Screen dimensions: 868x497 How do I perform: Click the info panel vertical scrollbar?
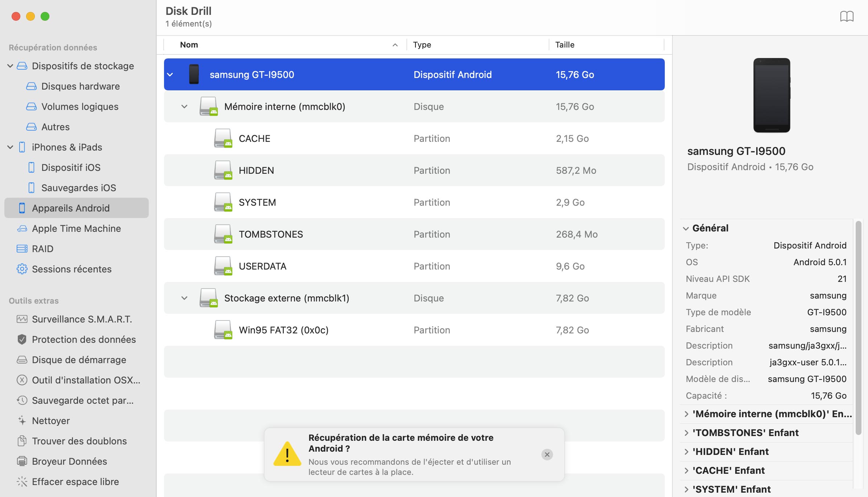point(858,328)
